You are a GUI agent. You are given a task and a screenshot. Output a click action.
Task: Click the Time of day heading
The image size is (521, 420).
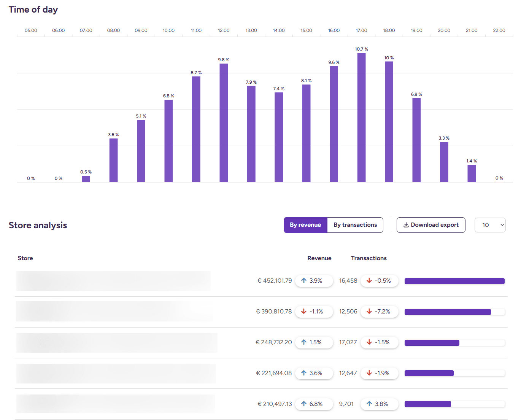click(33, 10)
